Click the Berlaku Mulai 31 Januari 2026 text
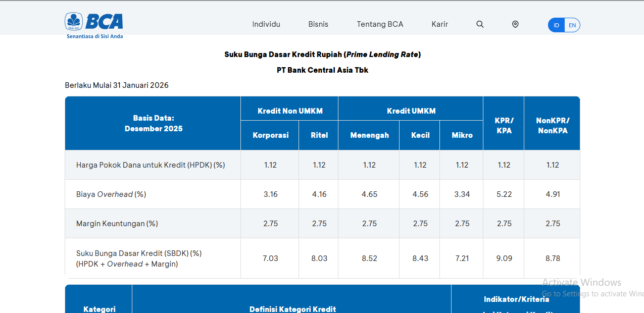 point(116,85)
